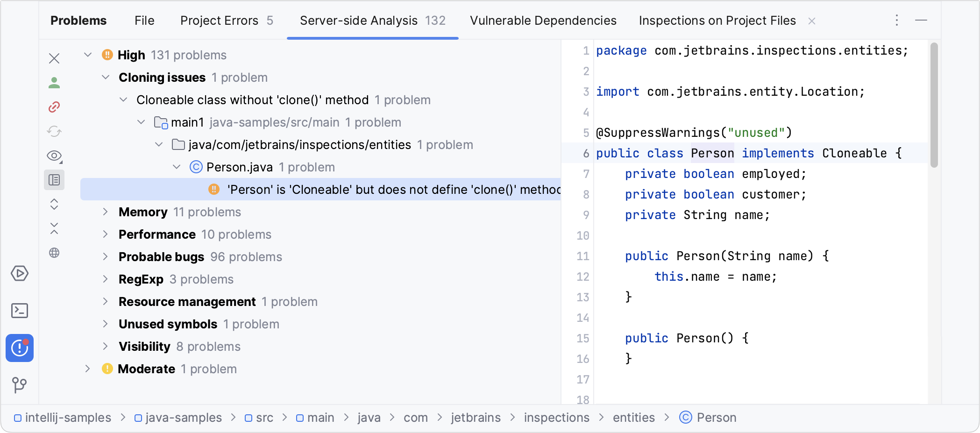The width and height of the screenshot is (980, 433).
Task: Click the editor vertical scrollbar thumb
Action: (x=934, y=105)
